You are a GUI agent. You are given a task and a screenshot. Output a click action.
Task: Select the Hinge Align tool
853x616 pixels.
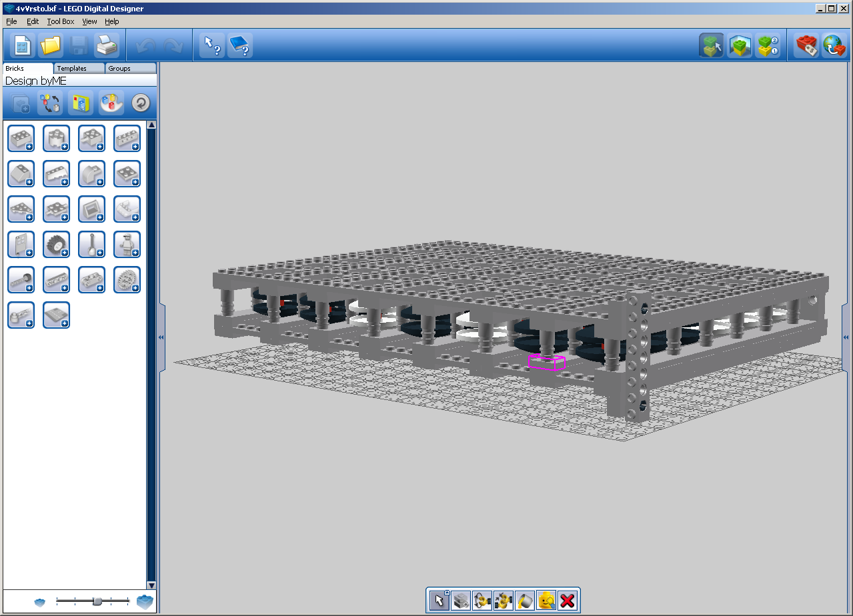504,601
